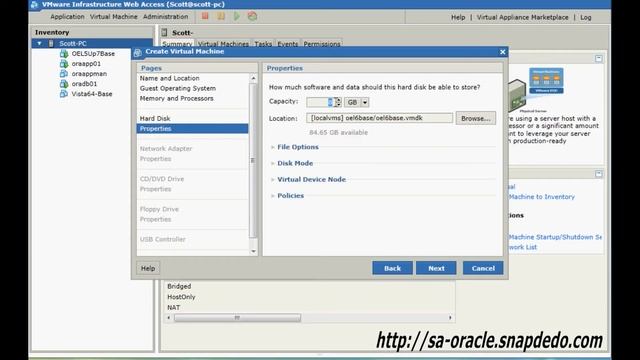
Task: Click the Machine to Inventory link
Action: pos(542,197)
